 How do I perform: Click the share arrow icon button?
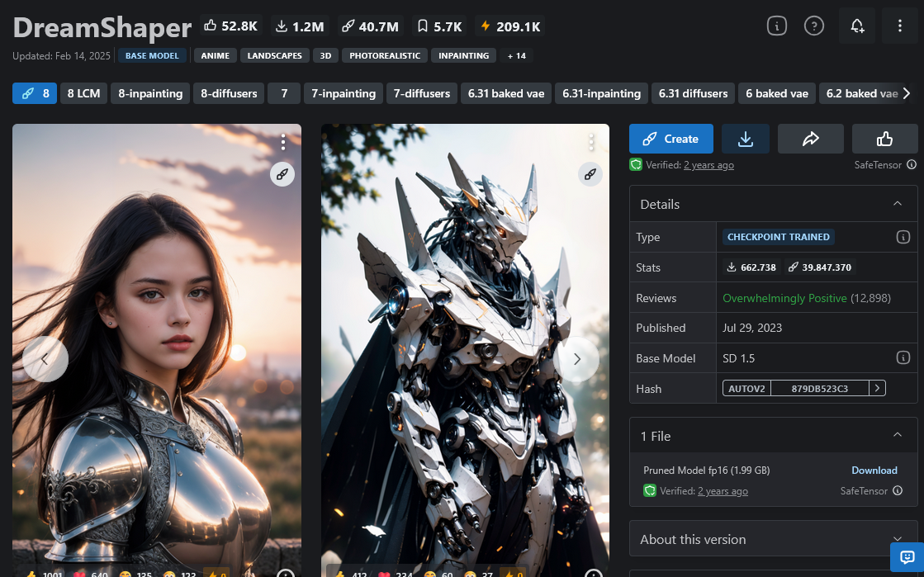pyautogui.click(x=810, y=139)
